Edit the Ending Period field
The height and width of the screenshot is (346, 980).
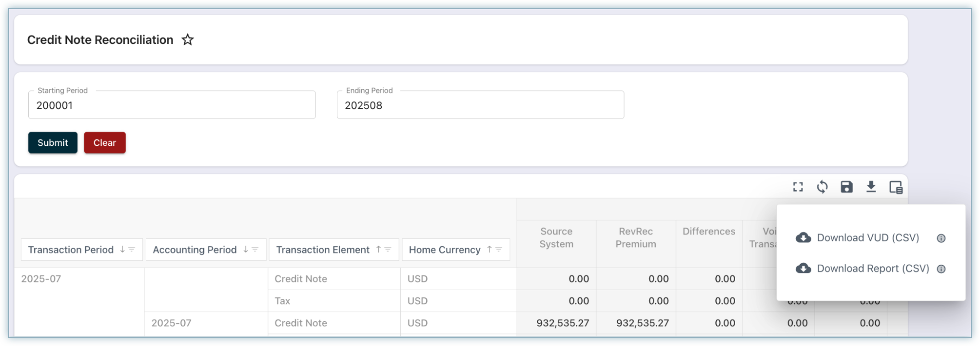480,105
